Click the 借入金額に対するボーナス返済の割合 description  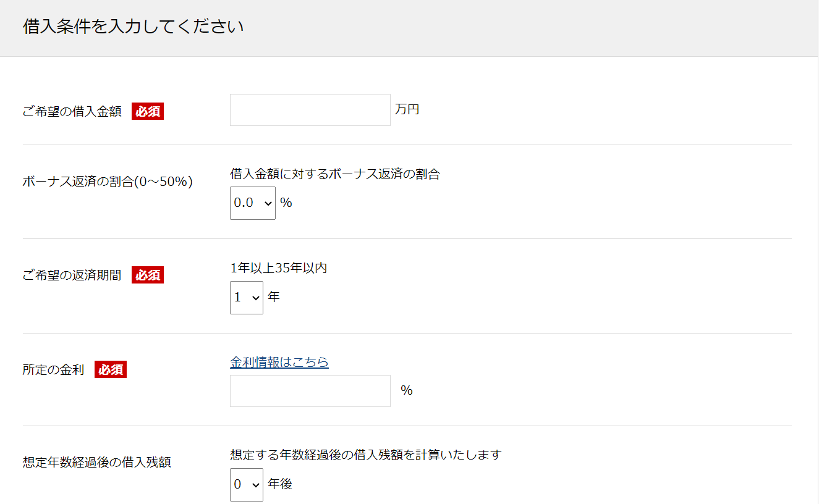click(334, 174)
